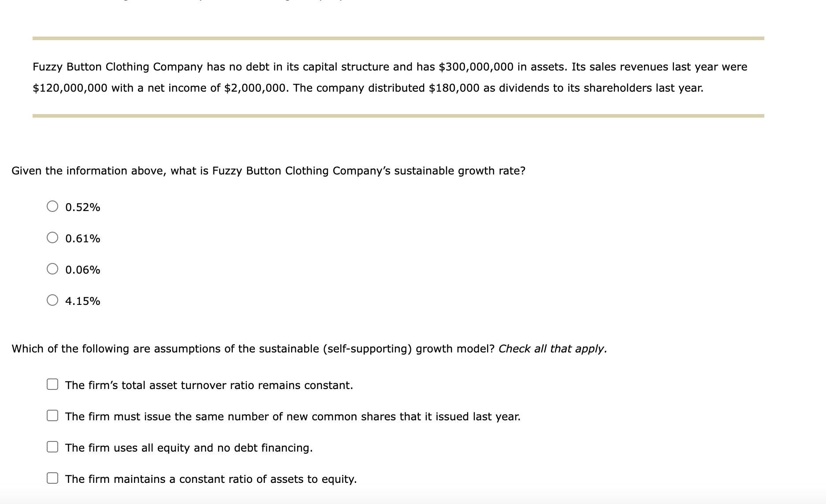Pick the 0.06% radio button
The height and width of the screenshot is (504, 826).
pos(52,269)
